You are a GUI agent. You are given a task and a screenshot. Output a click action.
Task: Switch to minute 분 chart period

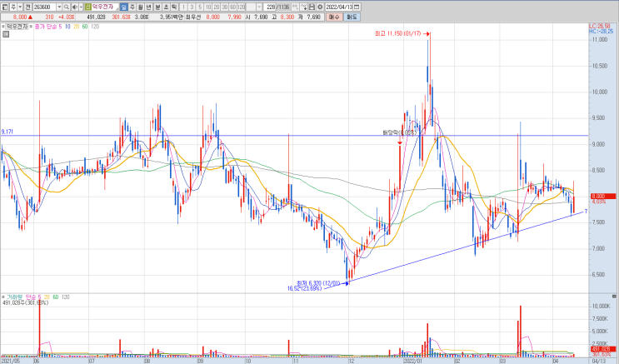pos(157,7)
